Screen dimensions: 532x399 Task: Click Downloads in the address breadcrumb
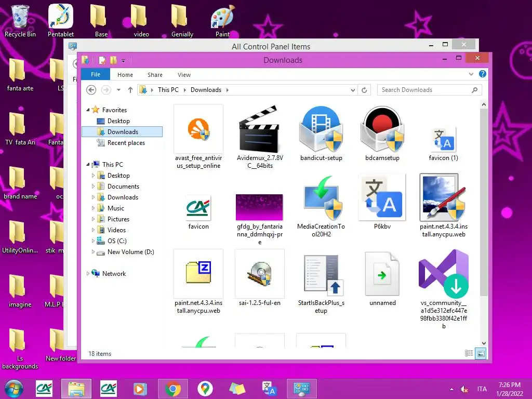[x=206, y=90]
